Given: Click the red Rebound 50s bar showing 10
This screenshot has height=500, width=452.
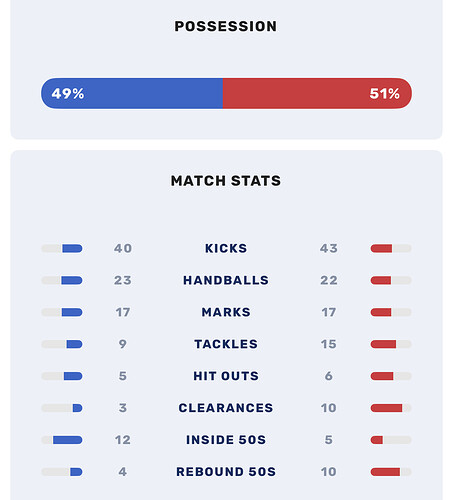Looking at the screenshot, I should [x=385, y=472].
